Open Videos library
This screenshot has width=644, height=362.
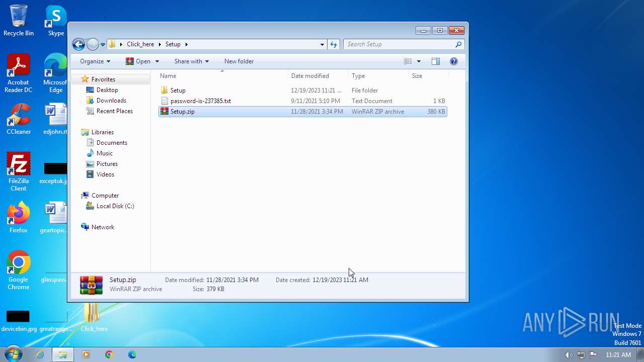[105, 174]
